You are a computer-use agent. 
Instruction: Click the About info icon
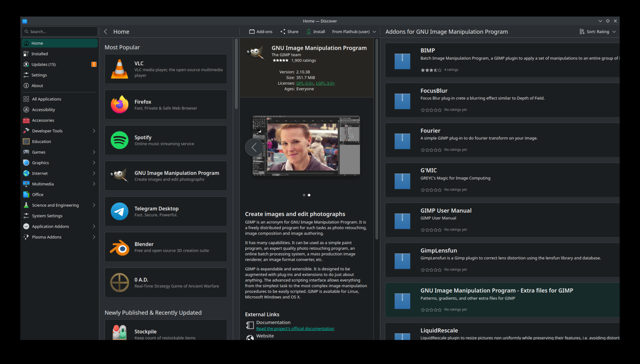coord(26,86)
